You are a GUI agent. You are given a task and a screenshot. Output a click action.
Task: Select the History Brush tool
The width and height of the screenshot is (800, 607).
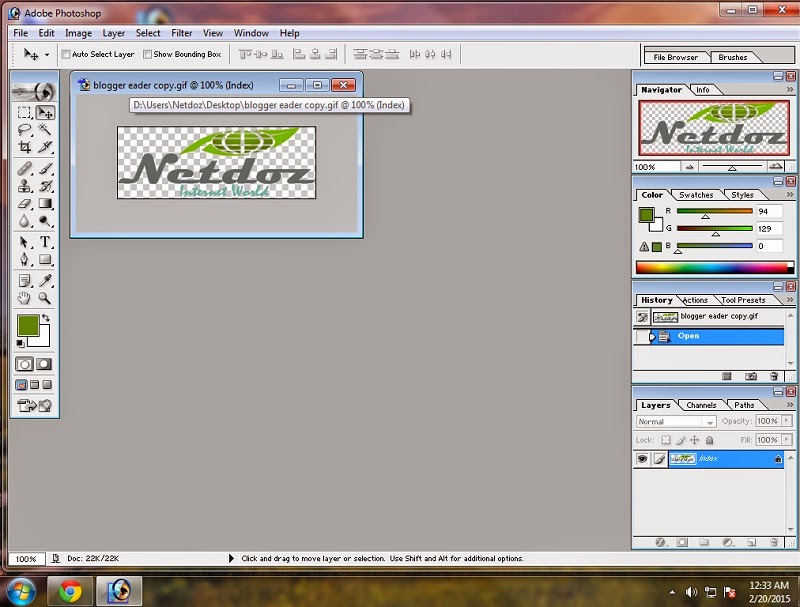pos(45,186)
